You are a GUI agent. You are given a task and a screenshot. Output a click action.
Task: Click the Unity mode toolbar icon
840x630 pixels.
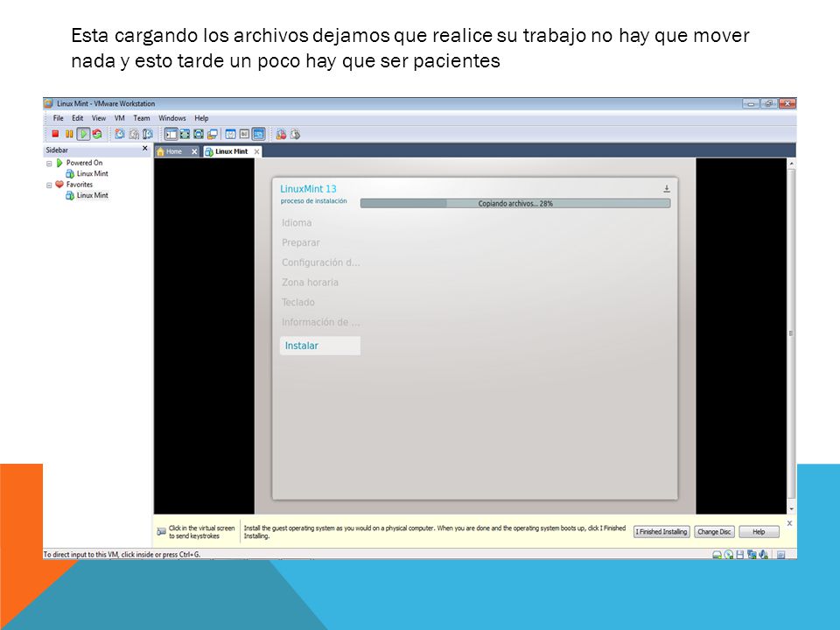pyautogui.click(x=213, y=134)
